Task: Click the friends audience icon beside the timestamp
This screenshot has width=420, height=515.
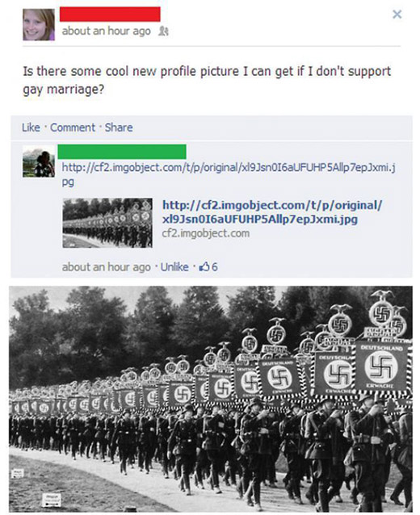Action: click(163, 31)
